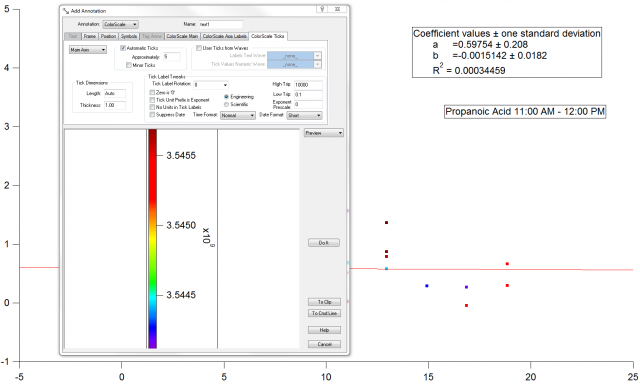Open the Annotation type ColorScale dropdown
This screenshot has height=384, width=640.
coord(120,24)
